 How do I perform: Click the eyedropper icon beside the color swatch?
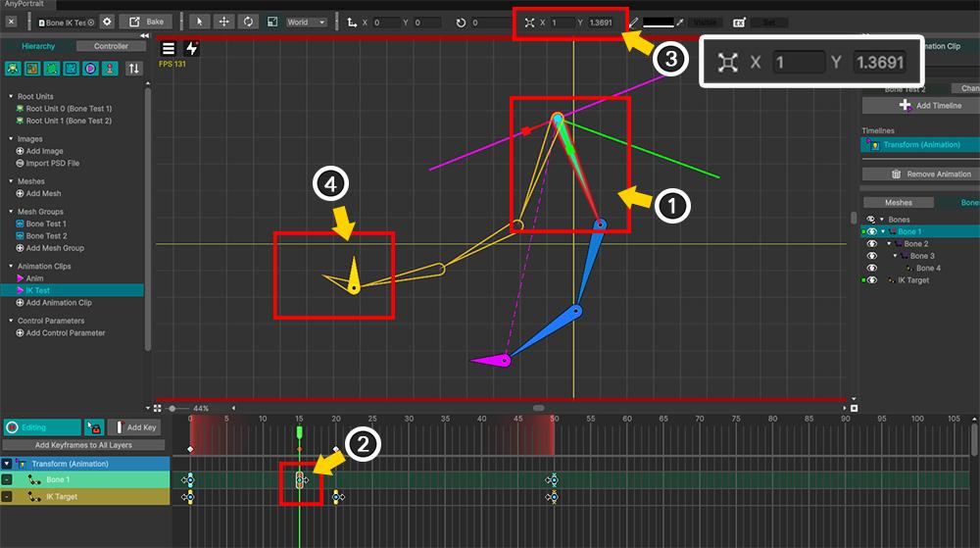tap(680, 23)
